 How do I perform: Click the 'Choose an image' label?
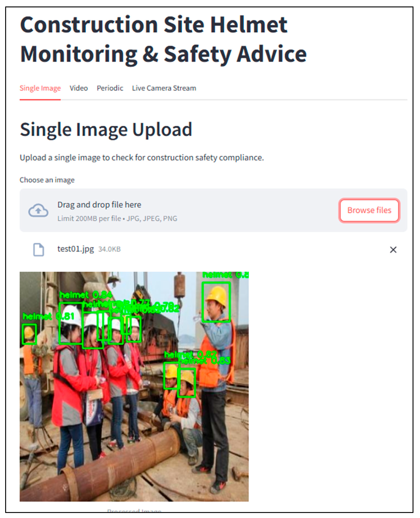coord(47,180)
